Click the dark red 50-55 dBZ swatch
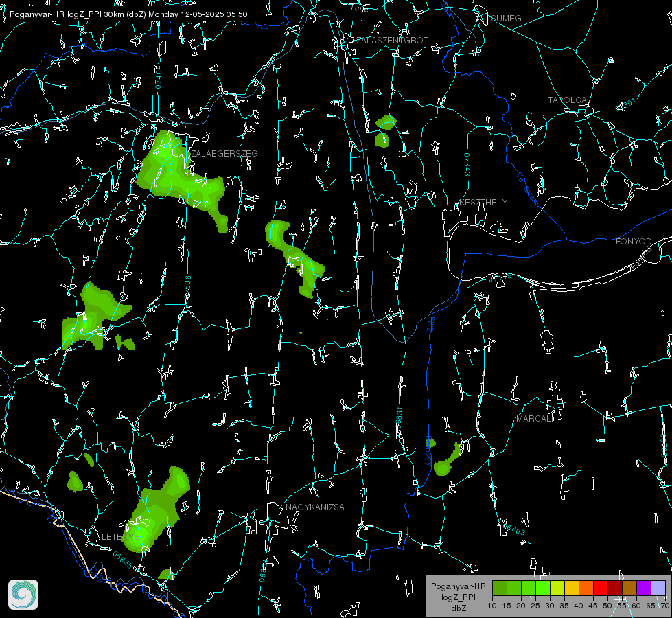 click(615, 588)
